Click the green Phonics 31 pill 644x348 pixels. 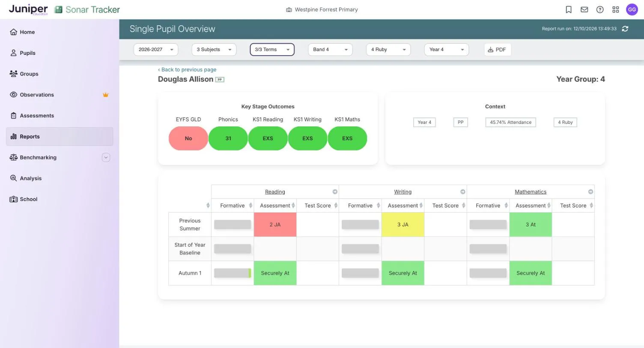tap(228, 138)
